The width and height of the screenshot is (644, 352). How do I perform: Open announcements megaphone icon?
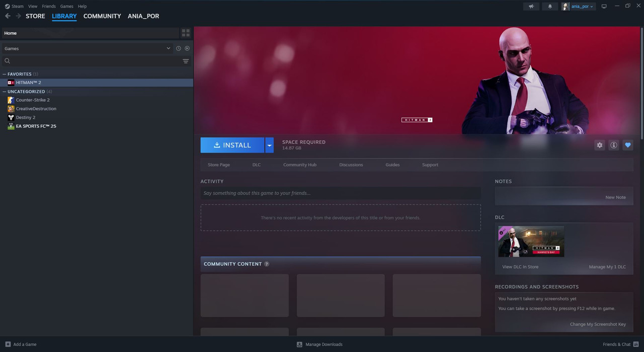point(531,6)
